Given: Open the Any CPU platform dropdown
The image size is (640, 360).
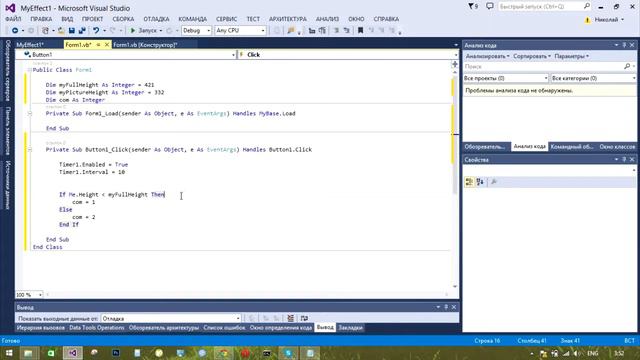Looking at the screenshot, I should click(240, 31).
